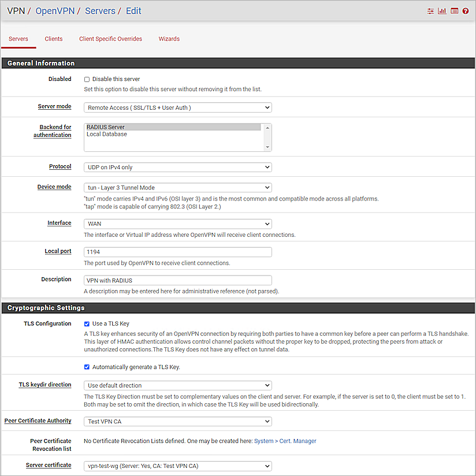Navigate to OpenVPN breadcrumb link
Image resolution: width=476 pixels, height=476 pixels.
pos(55,10)
